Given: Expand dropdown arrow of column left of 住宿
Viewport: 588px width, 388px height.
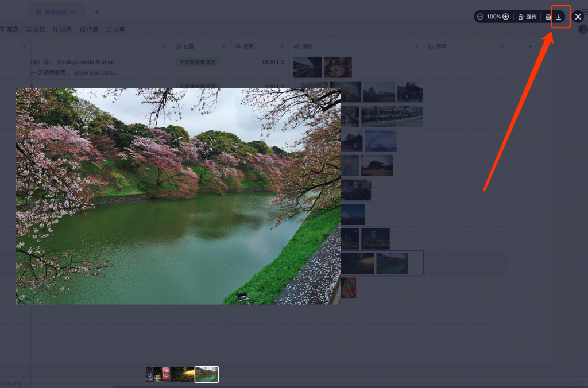Looking at the screenshot, I should point(164,46).
